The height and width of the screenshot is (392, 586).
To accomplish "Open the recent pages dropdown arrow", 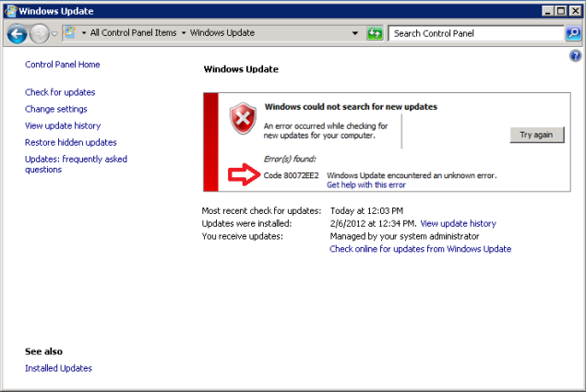I will tap(54, 34).
